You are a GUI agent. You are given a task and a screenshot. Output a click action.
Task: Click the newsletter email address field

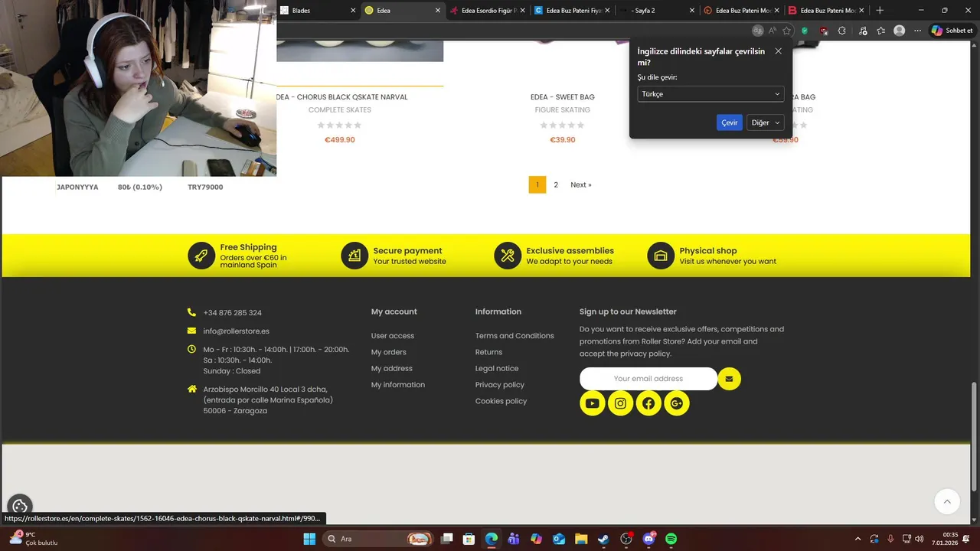[648, 379]
